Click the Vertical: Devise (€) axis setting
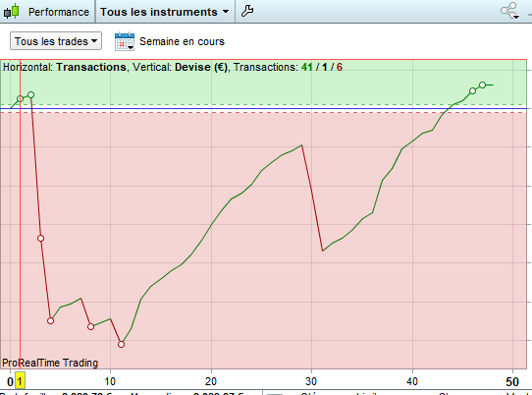This screenshot has width=532, height=395. (x=180, y=67)
